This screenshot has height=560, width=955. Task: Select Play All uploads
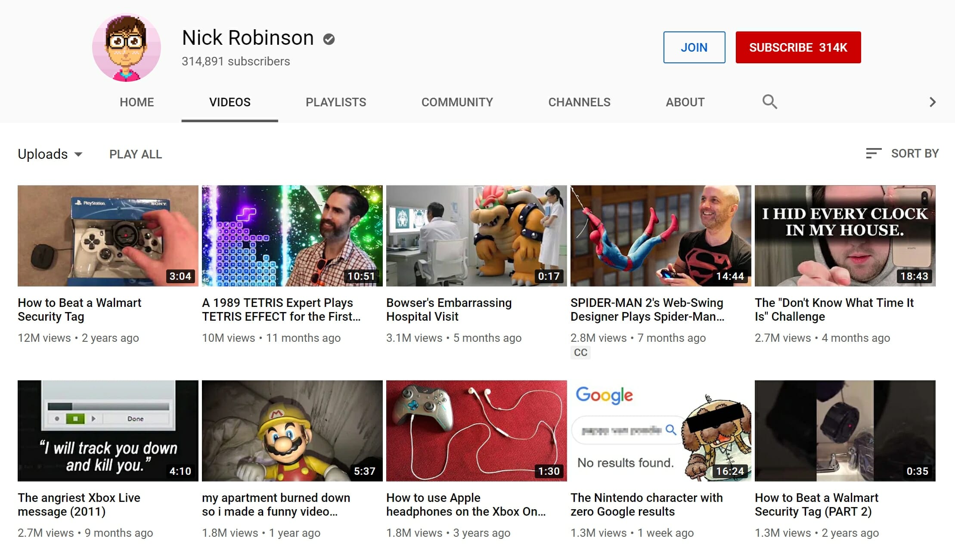pyautogui.click(x=136, y=154)
